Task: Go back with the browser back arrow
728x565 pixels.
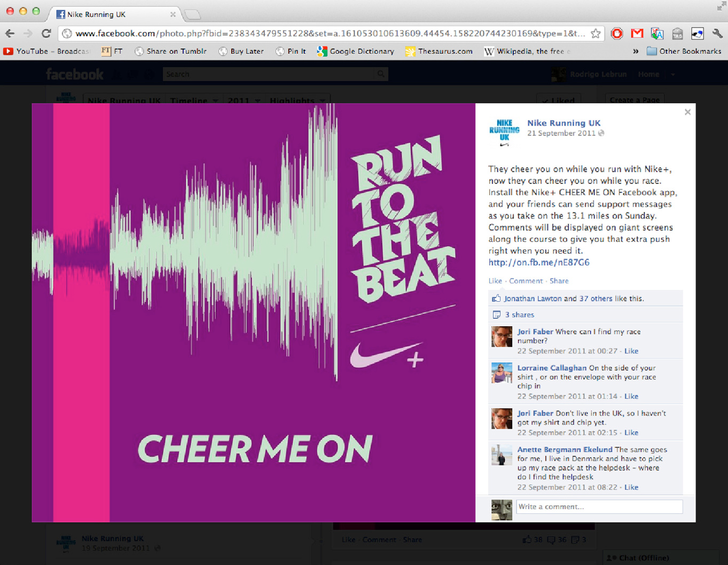Action: pos(10,34)
